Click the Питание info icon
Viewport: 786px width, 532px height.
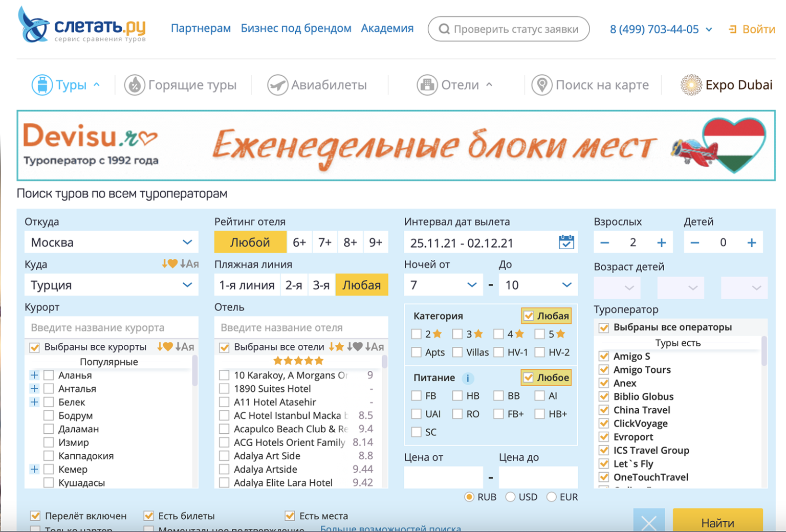[x=467, y=378]
